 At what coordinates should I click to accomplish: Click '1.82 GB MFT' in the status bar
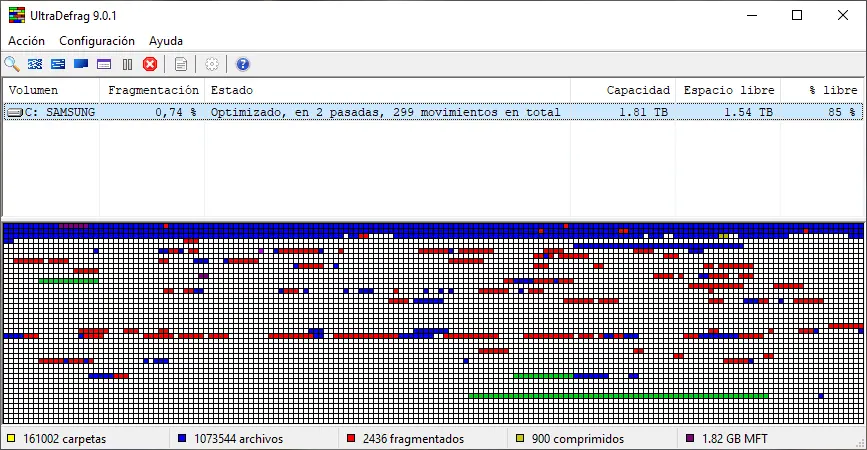point(735,439)
